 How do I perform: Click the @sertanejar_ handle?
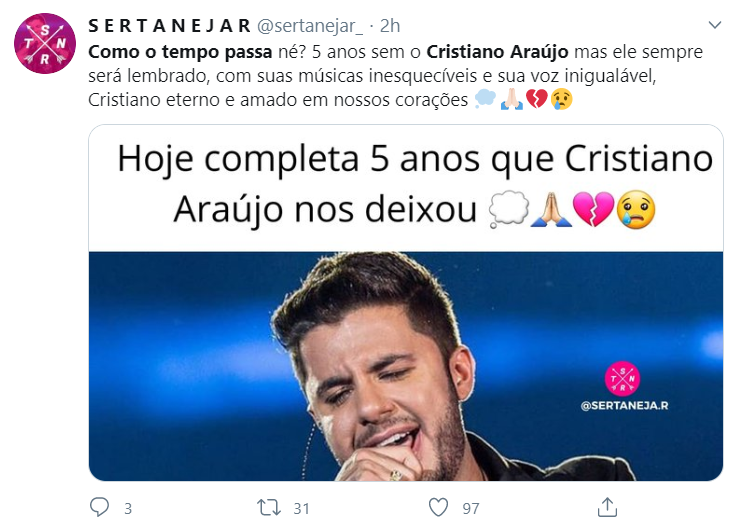pos(310,26)
